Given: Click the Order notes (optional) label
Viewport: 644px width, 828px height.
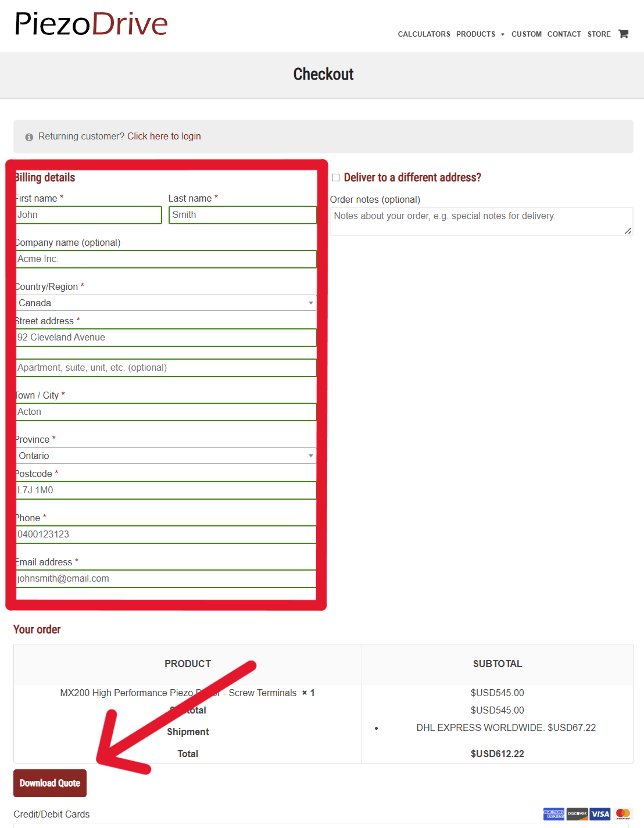Looking at the screenshot, I should (x=375, y=199).
